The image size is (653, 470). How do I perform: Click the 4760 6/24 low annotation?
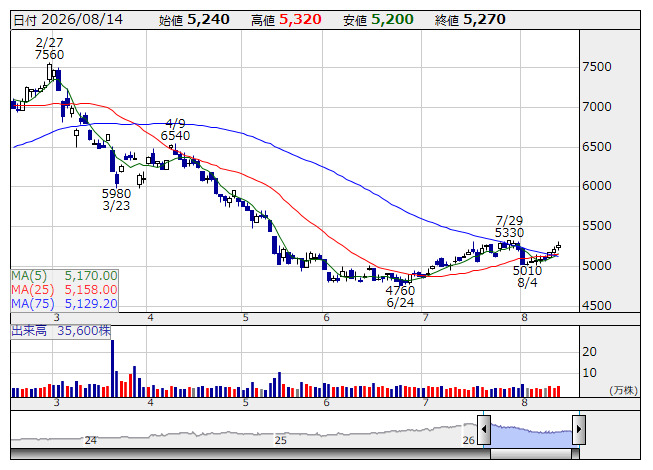click(400, 296)
